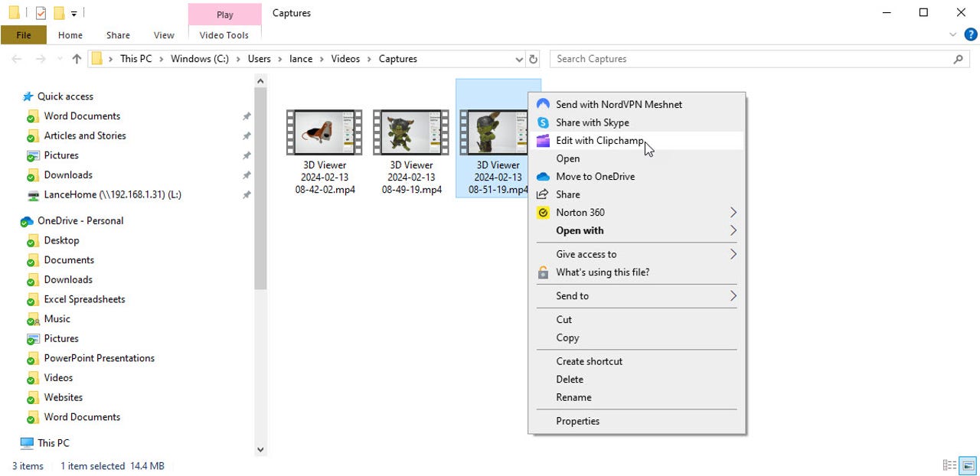
Task: Click the New folder quick access toolbar icon
Action: 59,12
